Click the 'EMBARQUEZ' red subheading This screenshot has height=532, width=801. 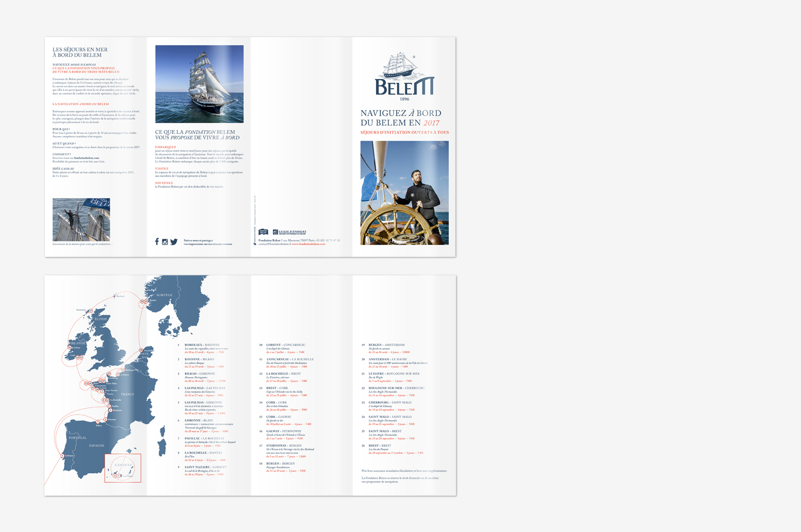pos(166,147)
